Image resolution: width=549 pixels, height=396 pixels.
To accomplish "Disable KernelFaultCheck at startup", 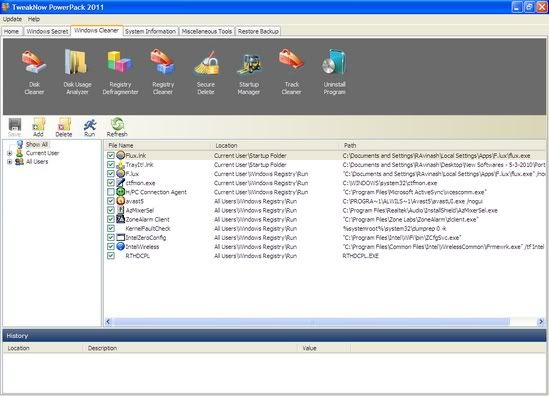I will pyautogui.click(x=111, y=228).
